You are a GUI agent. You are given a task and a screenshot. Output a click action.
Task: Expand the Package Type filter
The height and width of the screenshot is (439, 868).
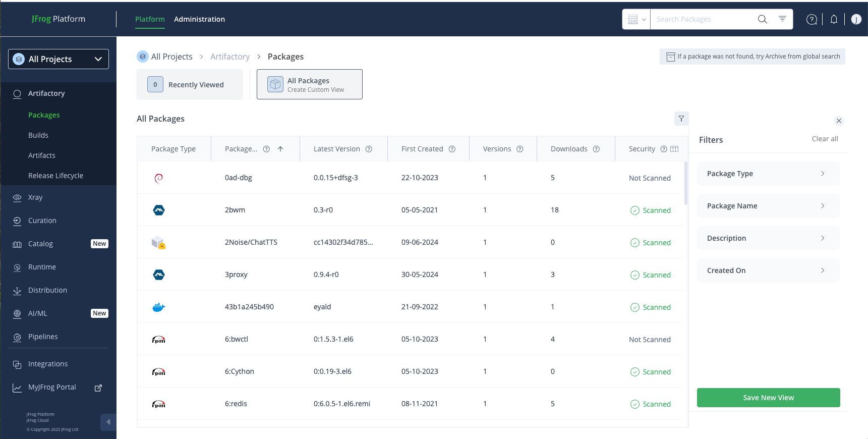point(769,174)
